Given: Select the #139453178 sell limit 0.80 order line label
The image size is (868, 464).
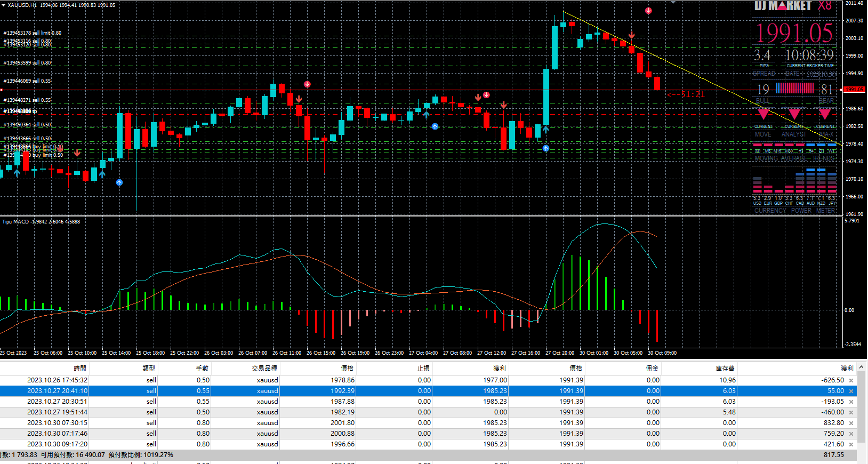Looking at the screenshot, I should click(33, 33).
